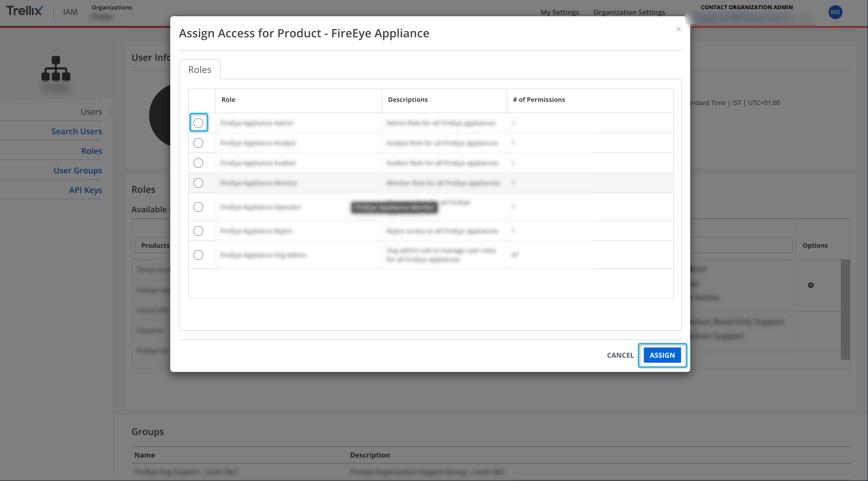This screenshot has height=481, width=868.
Task: Switch to the Roles tab in the dialog
Action: click(x=199, y=69)
